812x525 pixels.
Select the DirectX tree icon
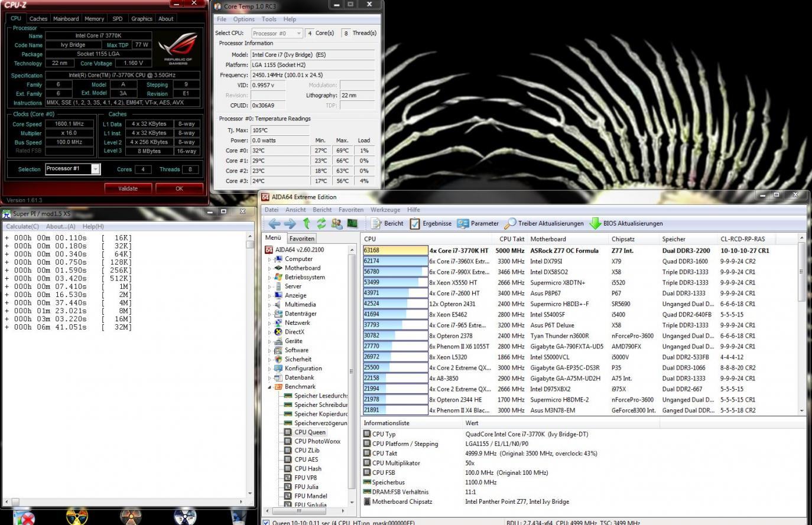pyautogui.click(x=278, y=332)
